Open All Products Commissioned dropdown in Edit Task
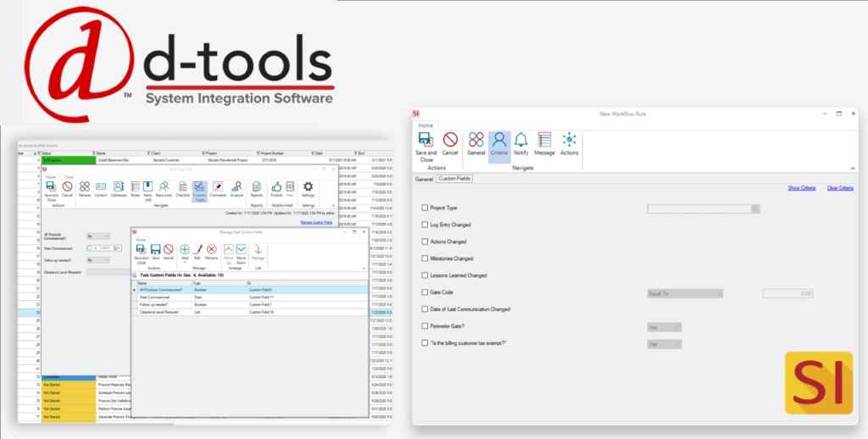Image resolution: width=868 pixels, height=439 pixels. click(98, 236)
